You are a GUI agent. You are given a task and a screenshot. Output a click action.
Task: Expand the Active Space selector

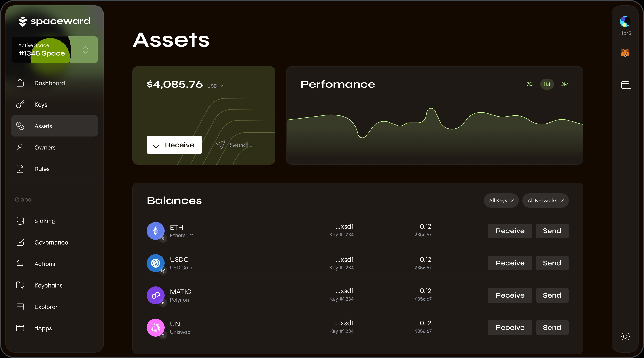coord(85,50)
